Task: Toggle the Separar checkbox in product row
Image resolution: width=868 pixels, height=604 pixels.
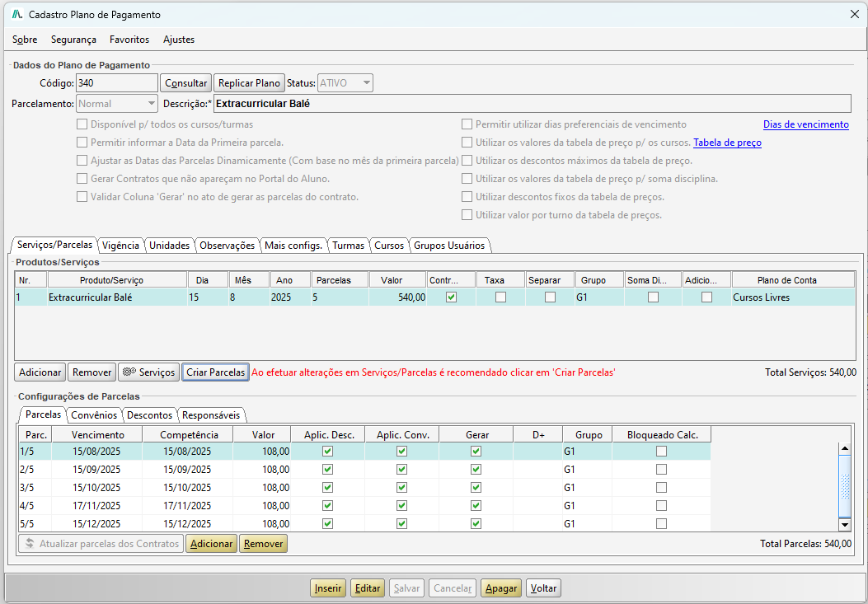Action: pyautogui.click(x=550, y=297)
